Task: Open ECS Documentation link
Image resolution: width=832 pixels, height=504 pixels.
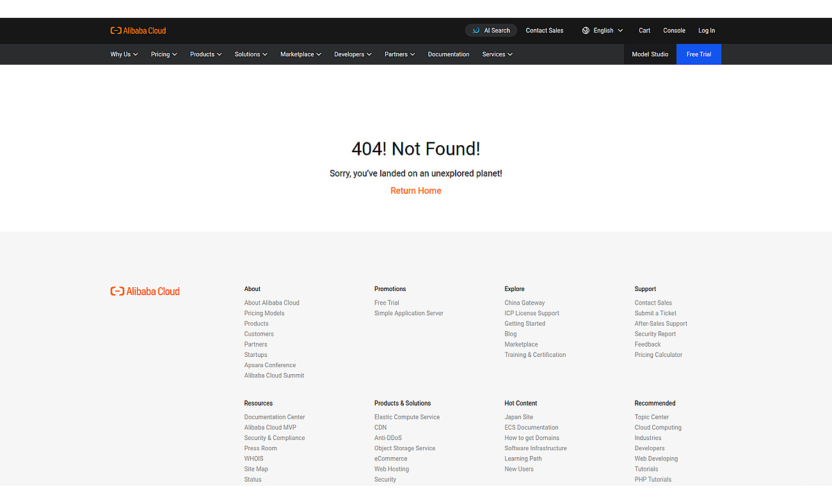Action: (x=531, y=427)
